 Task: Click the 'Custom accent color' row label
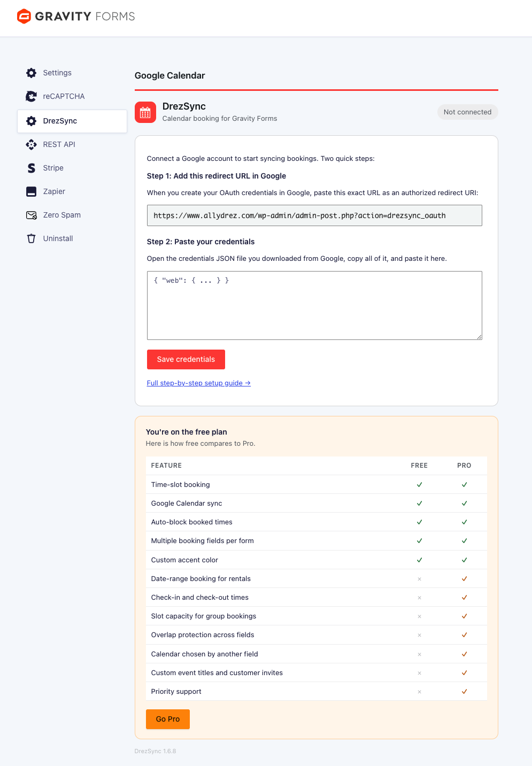[x=184, y=560]
